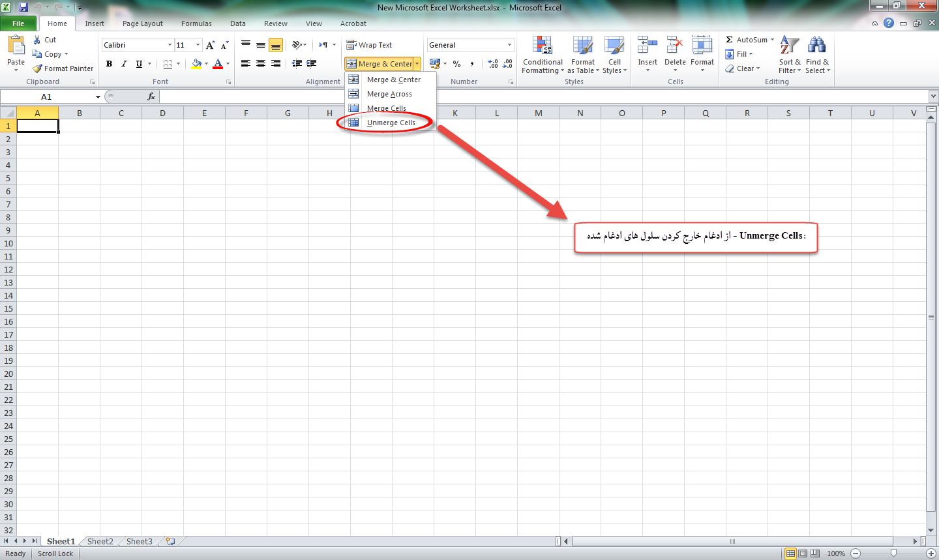Toggle Italic formatting
Image resolution: width=939 pixels, height=560 pixels.
tap(124, 64)
